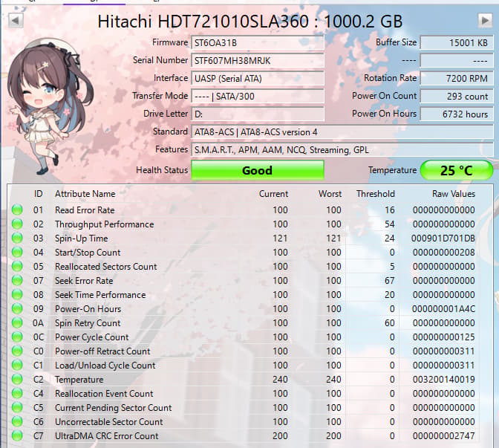This screenshot has height=448, width=499.
Task: Click the Worst column header
Action: 330,194
